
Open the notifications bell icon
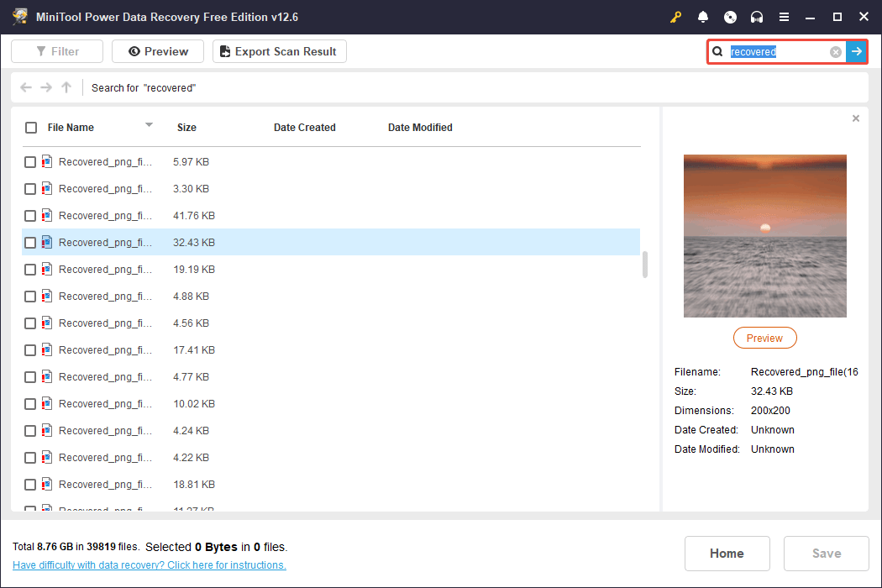point(703,17)
